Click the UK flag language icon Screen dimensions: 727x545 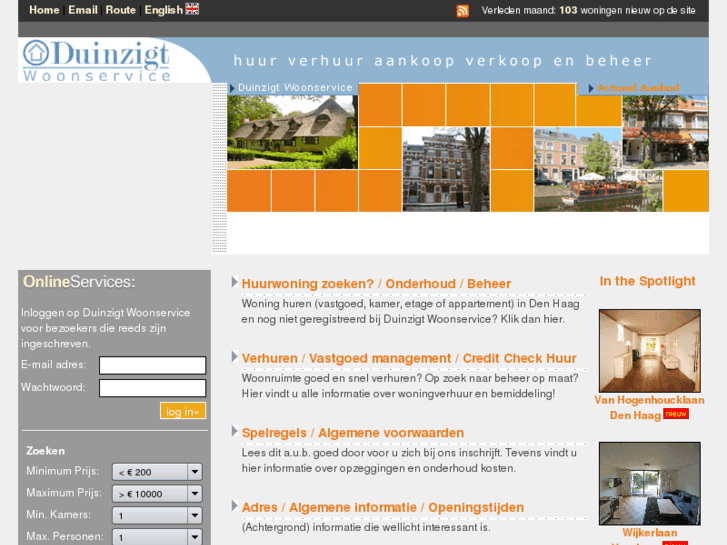click(x=192, y=9)
